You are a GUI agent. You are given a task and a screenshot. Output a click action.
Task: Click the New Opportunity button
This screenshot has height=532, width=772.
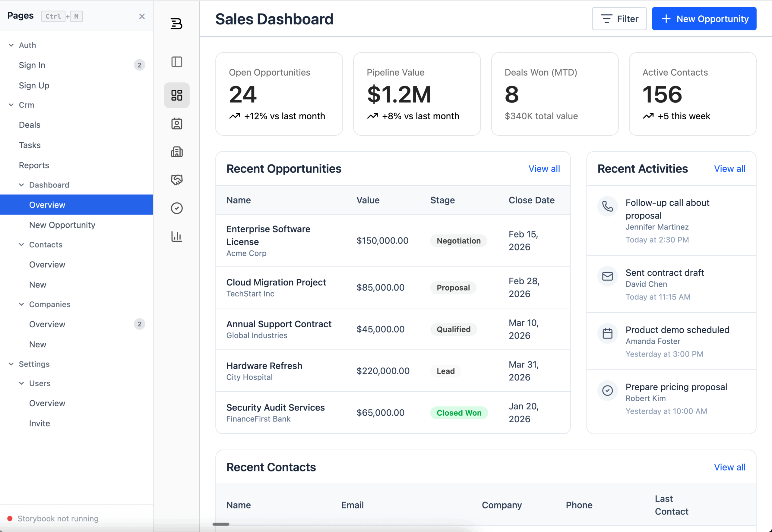click(704, 19)
